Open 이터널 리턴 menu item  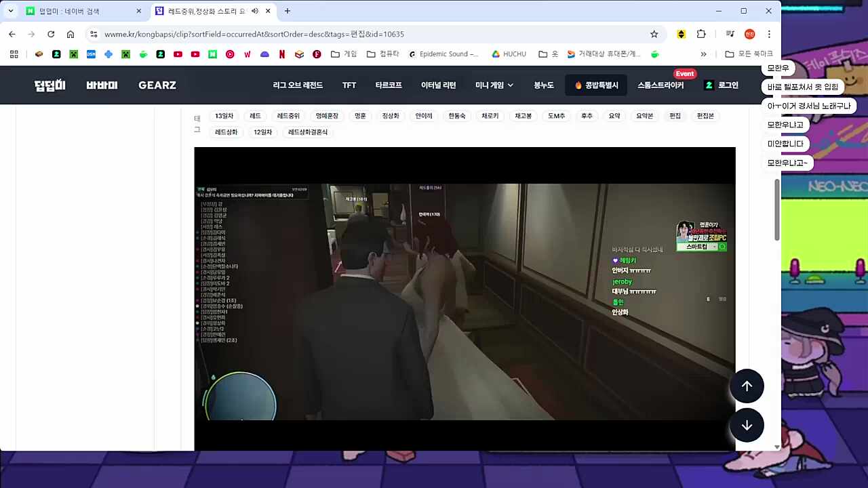(x=438, y=85)
